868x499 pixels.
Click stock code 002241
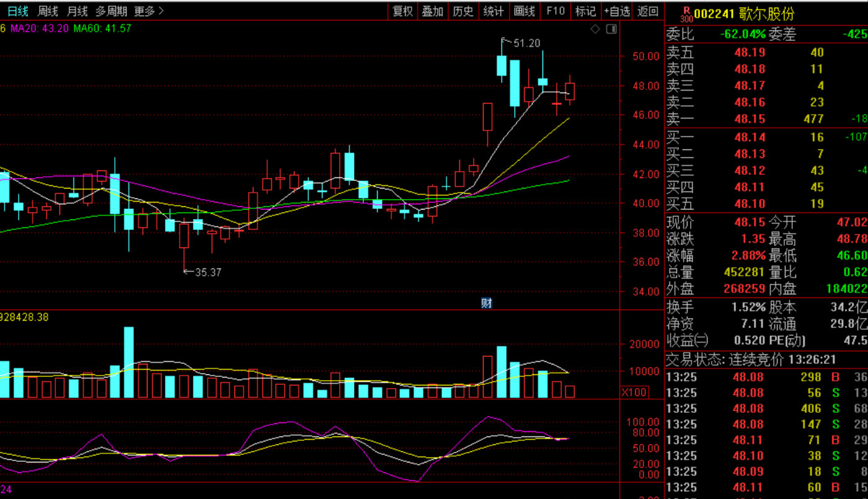(x=714, y=14)
